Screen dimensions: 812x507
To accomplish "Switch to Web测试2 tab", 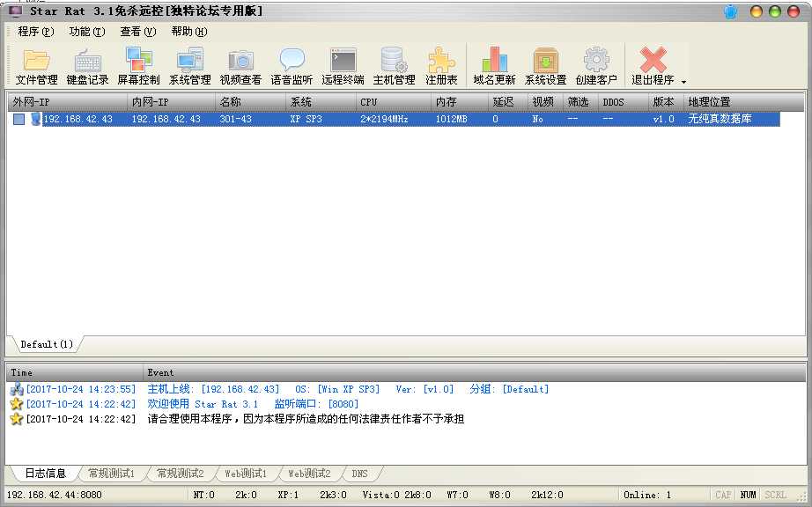I will [309, 473].
